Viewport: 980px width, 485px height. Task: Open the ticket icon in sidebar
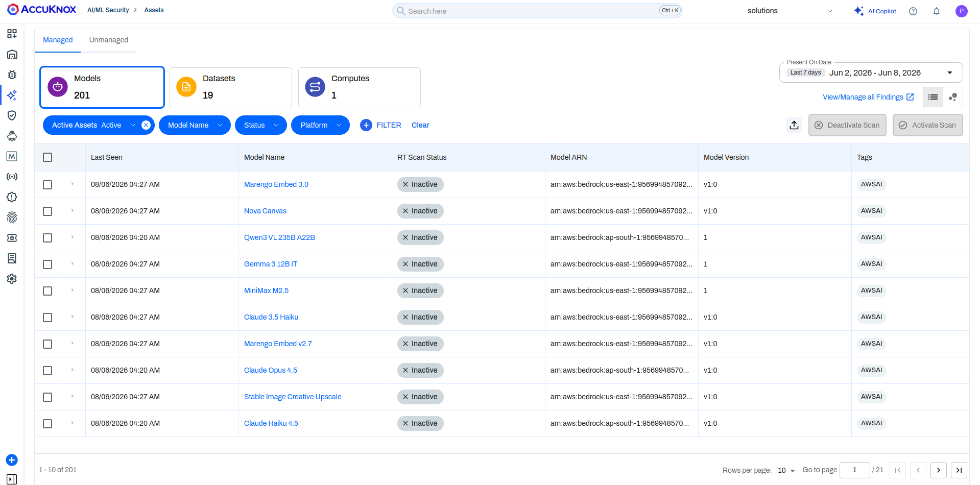12,238
